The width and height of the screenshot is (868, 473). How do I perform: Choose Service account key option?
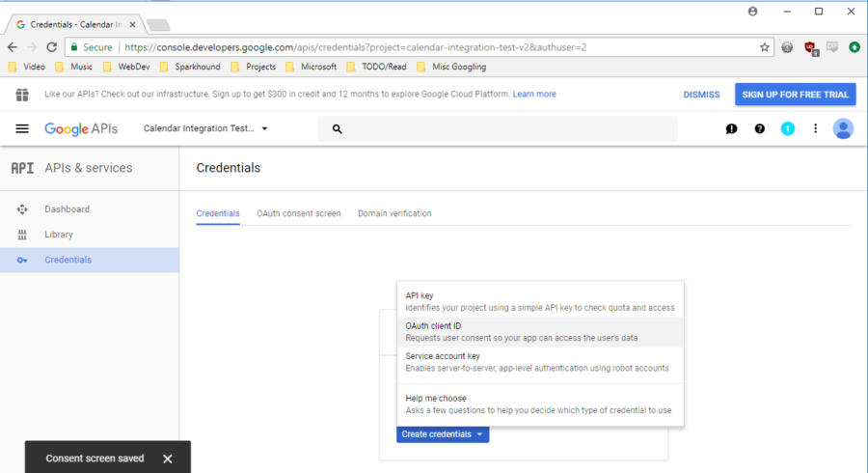pos(540,362)
